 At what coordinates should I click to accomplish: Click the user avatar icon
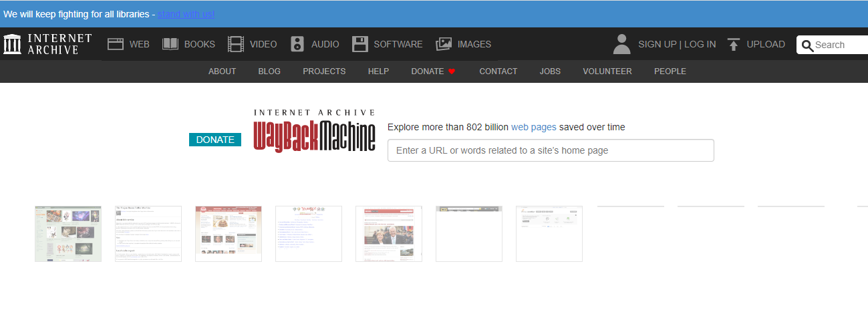tap(622, 44)
